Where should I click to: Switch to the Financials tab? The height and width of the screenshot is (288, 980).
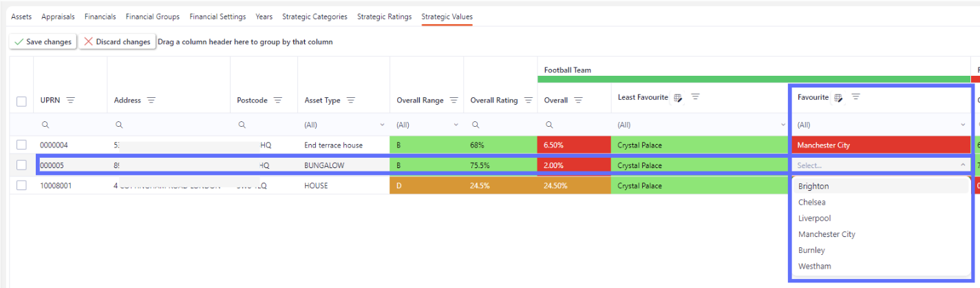click(100, 17)
